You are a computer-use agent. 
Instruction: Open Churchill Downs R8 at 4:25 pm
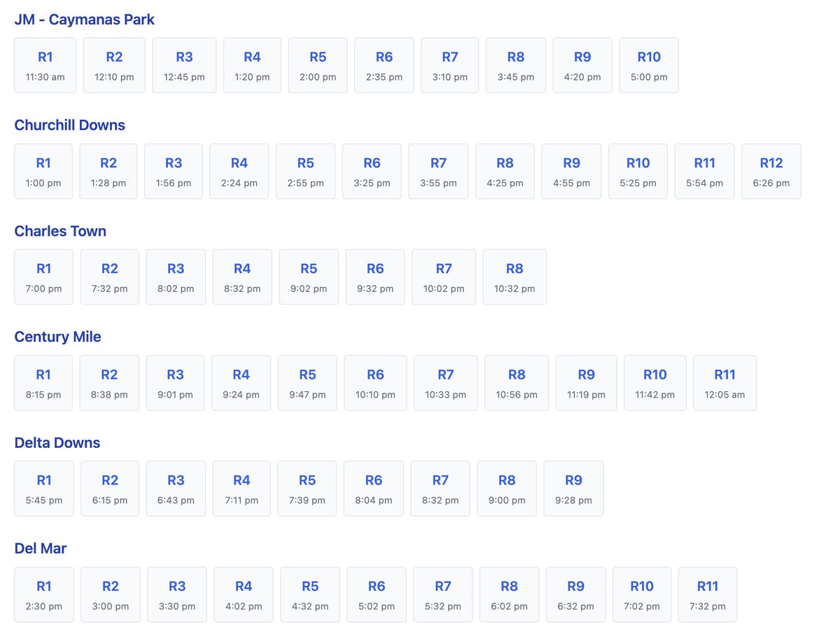(505, 171)
